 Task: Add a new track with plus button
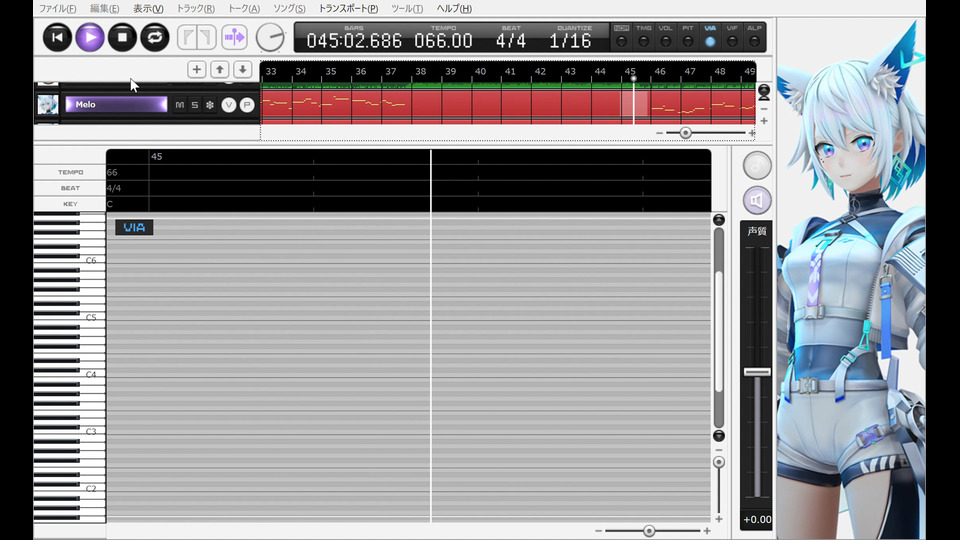[197, 70]
